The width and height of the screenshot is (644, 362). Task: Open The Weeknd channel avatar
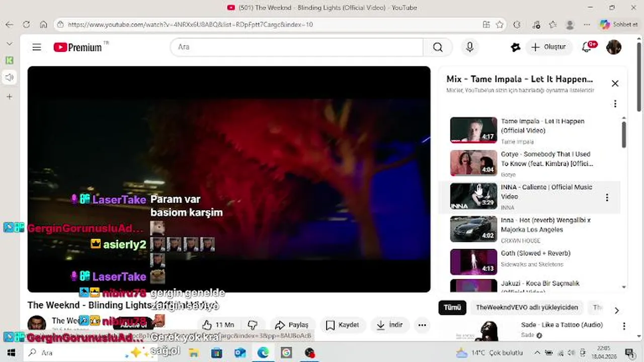click(x=36, y=324)
